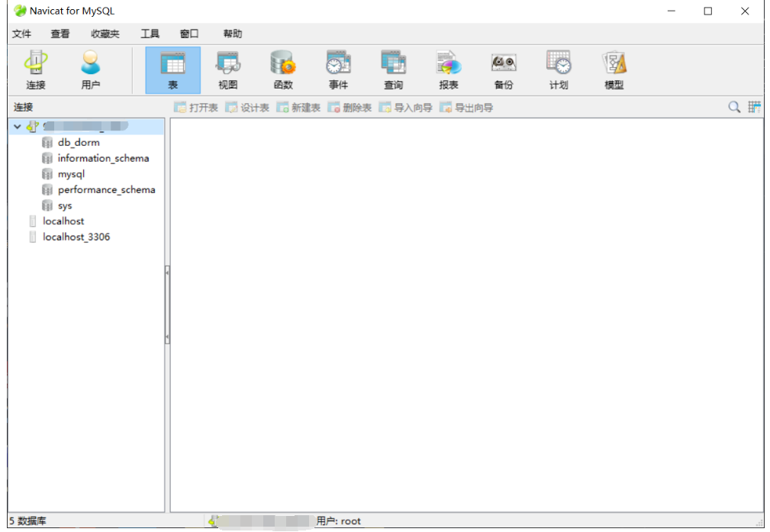
Task: Click the search magnifier icon
Action: pyautogui.click(x=733, y=107)
